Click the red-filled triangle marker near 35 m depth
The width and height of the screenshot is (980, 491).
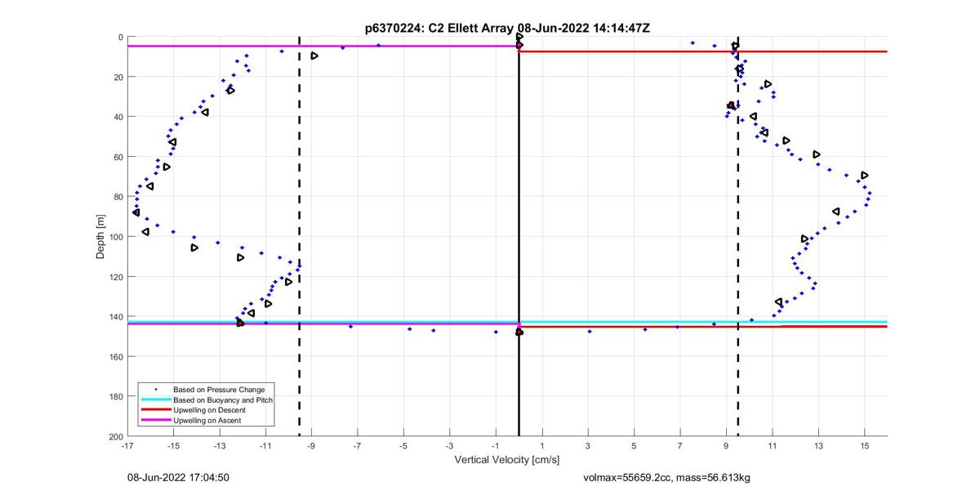coord(731,105)
